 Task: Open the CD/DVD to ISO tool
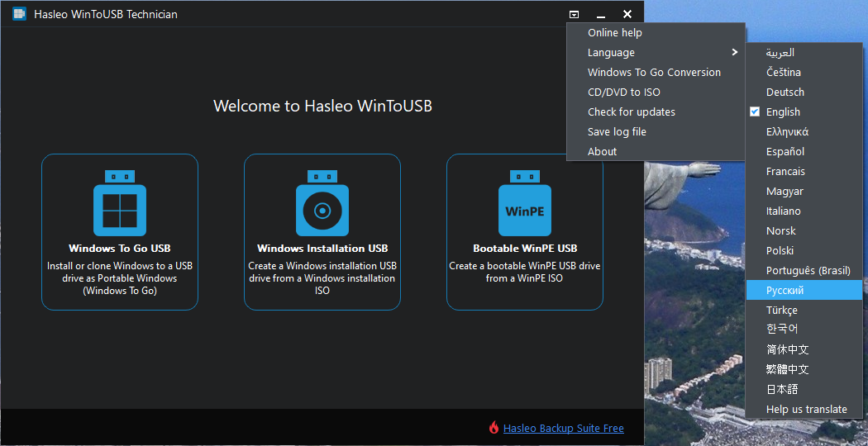click(623, 93)
